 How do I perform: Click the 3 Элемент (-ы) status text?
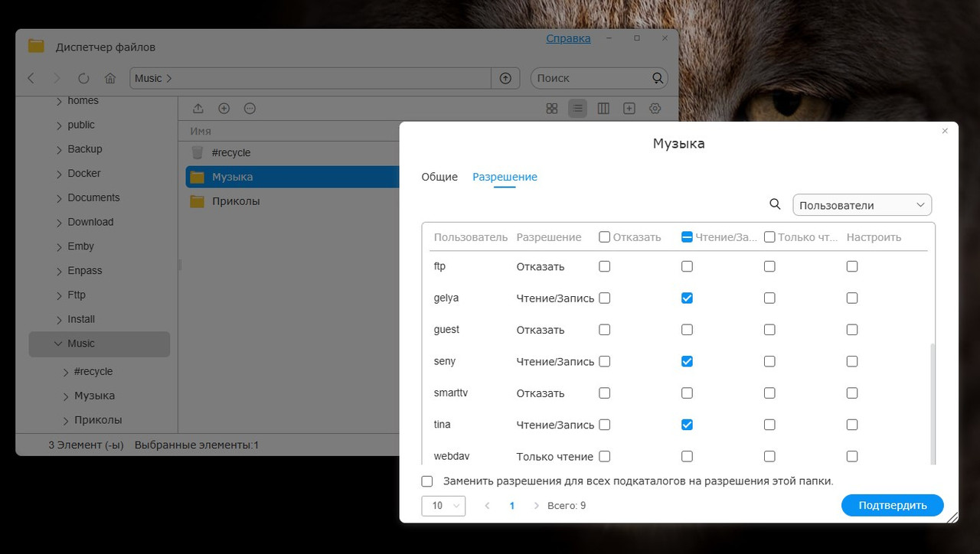coord(86,445)
